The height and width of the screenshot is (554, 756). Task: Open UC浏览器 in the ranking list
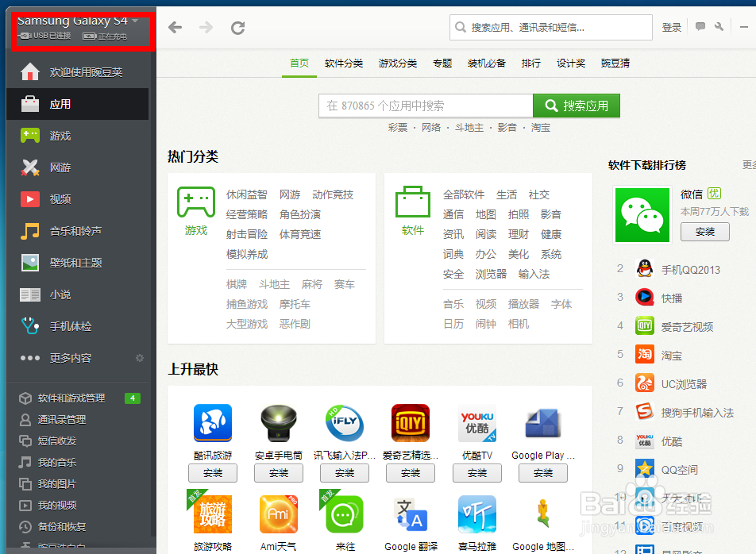[684, 384]
